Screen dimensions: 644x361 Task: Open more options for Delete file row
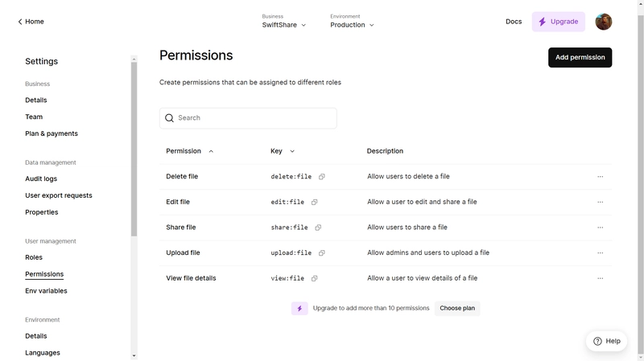point(600,177)
